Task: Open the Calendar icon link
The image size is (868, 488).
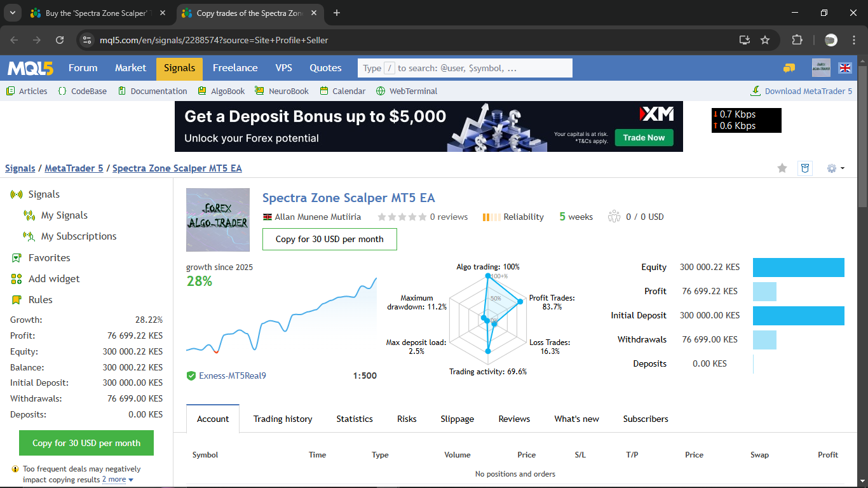Action: point(324,91)
